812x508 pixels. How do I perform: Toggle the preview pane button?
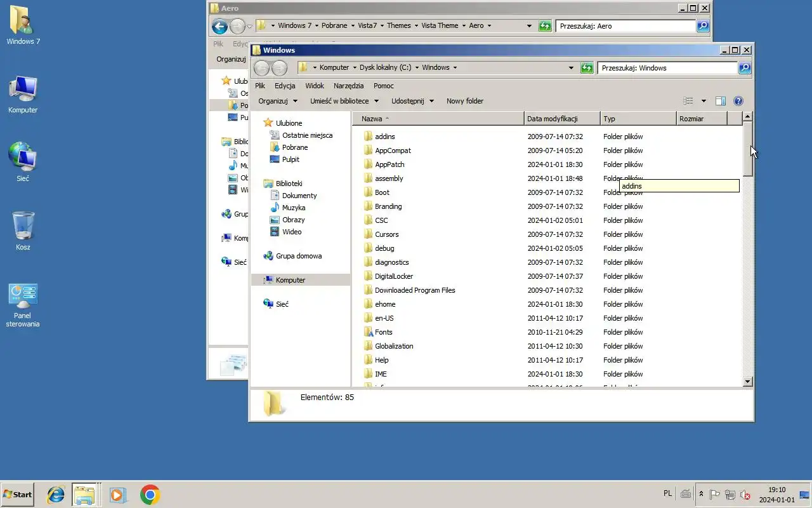pyautogui.click(x=721, y=101)
